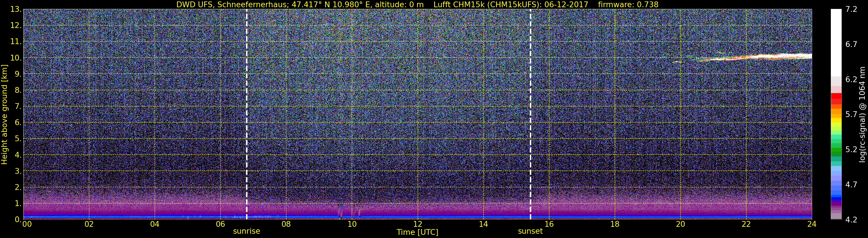This screenshot has width=868, height=238.
Task: Pick the white top segment of the colorbar
Action: [836, 42]
